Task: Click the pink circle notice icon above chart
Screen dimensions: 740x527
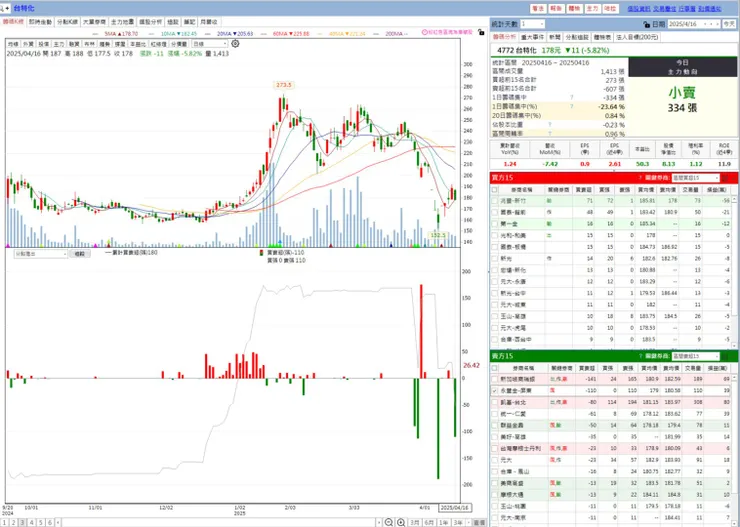Action: coord(424,32)
